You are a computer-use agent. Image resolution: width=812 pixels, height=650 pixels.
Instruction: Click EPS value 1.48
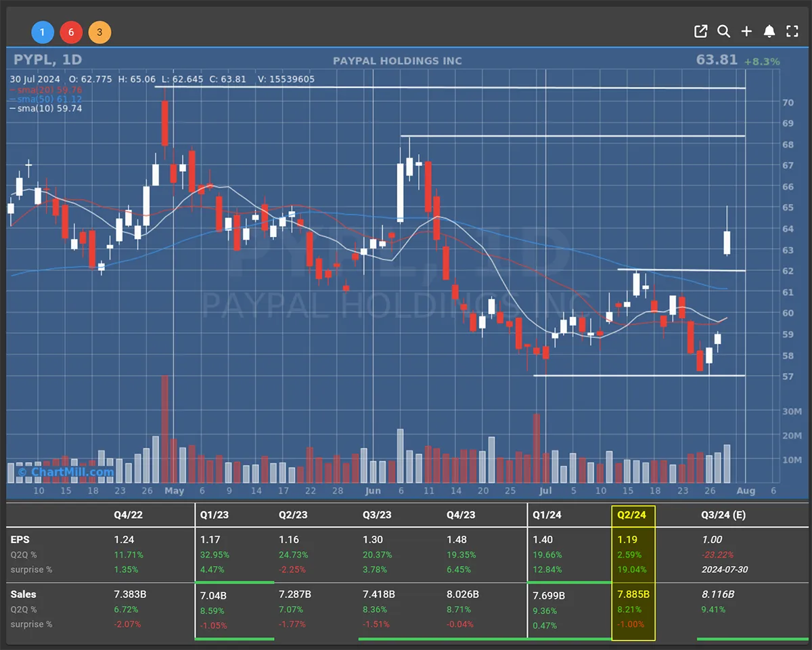tap(457, 540)
